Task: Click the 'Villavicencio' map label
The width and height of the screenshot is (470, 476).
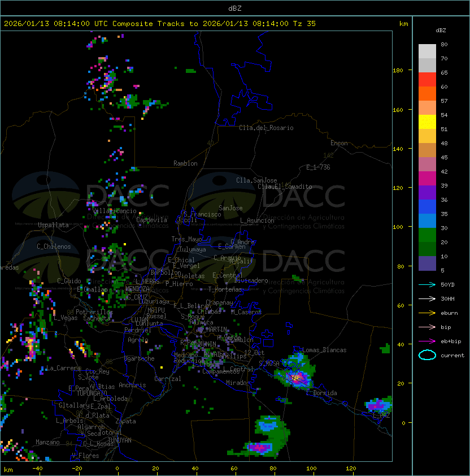Action: click(114, 211)
